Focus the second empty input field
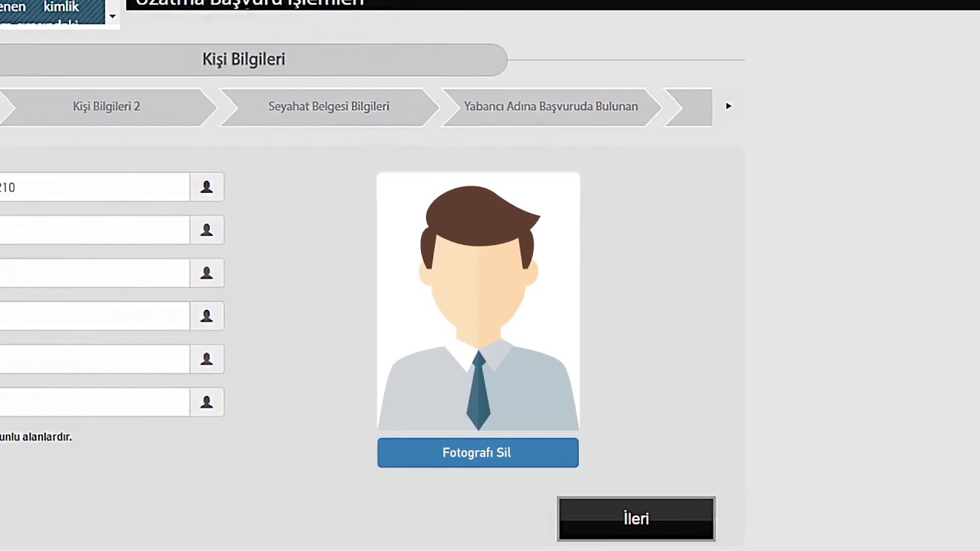980x551 pixels. tap(94, 230)
